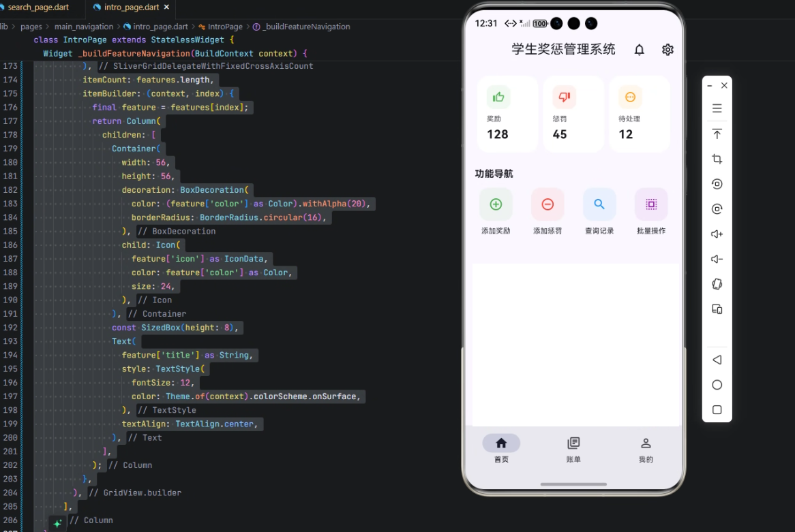Click BorderRadius.circular(16) on line 184

point(260,217)
